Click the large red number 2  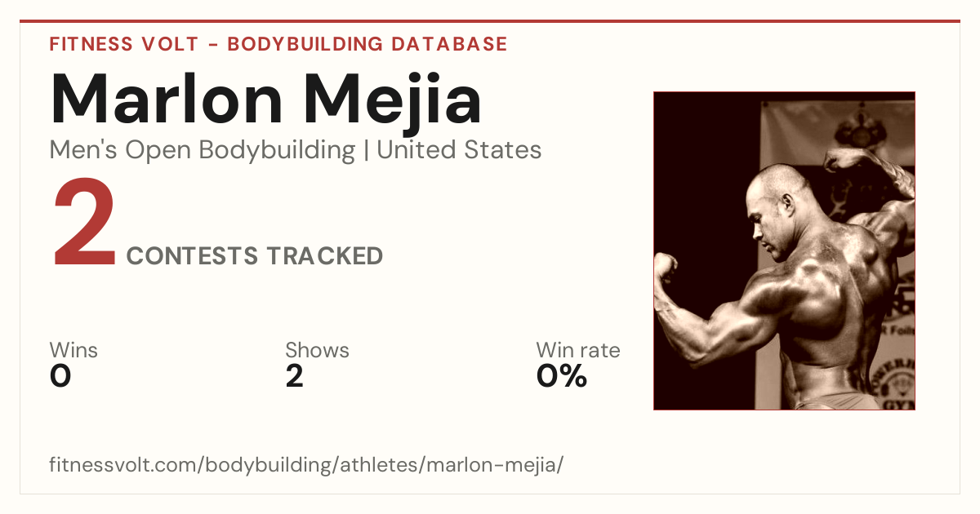pyautogui.click(x=85, y=225)
